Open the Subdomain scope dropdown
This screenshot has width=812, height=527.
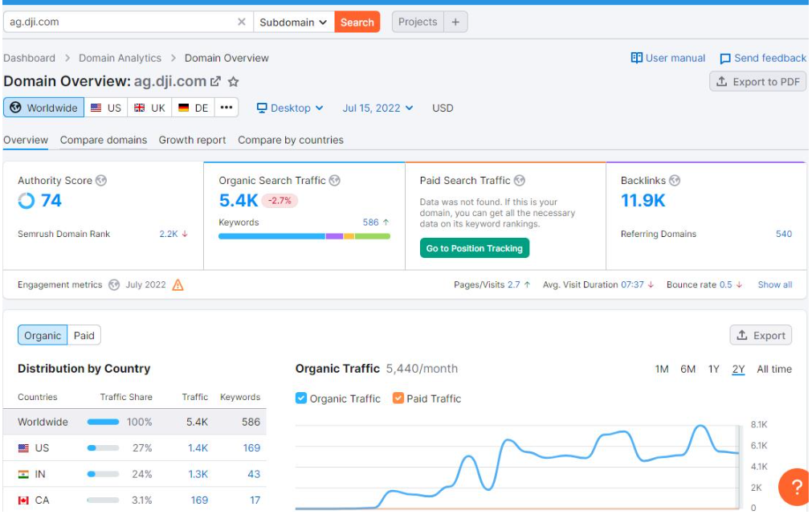click(294, 22)
